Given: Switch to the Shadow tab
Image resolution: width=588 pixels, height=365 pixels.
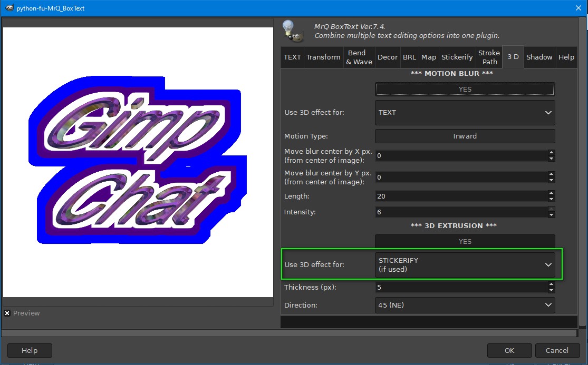Looking at the screenshot, I should 539,57.
